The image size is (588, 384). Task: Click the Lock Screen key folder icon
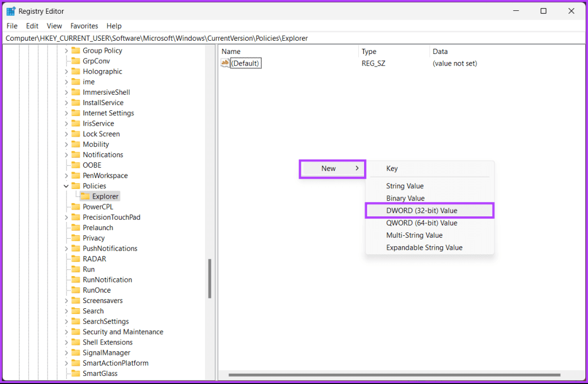[x=75, y=133]
